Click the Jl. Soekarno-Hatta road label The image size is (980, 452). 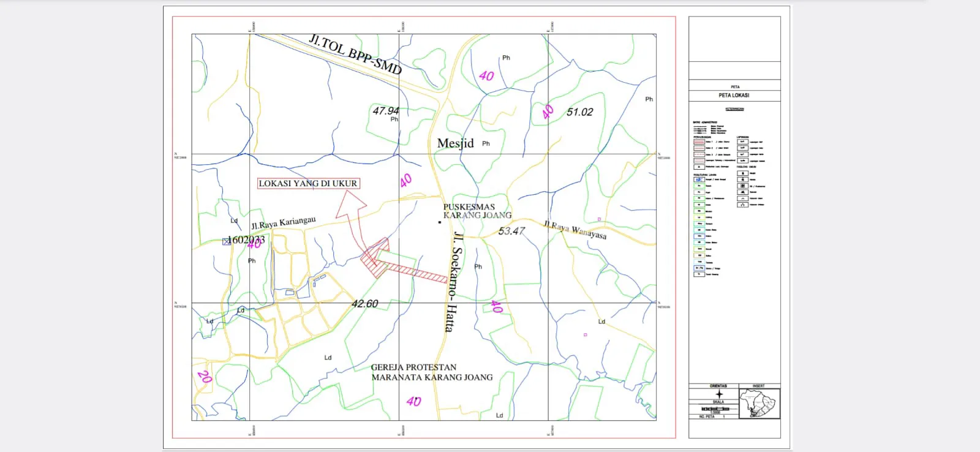tap(454, 281)
